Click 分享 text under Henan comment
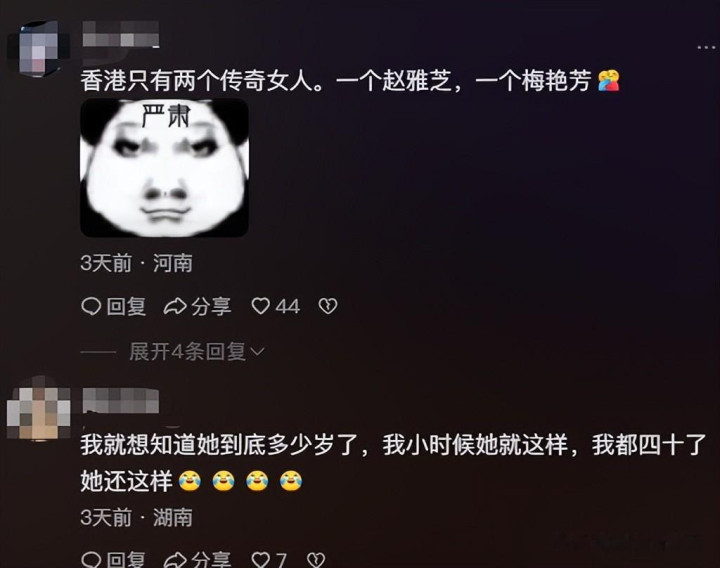 211,306
